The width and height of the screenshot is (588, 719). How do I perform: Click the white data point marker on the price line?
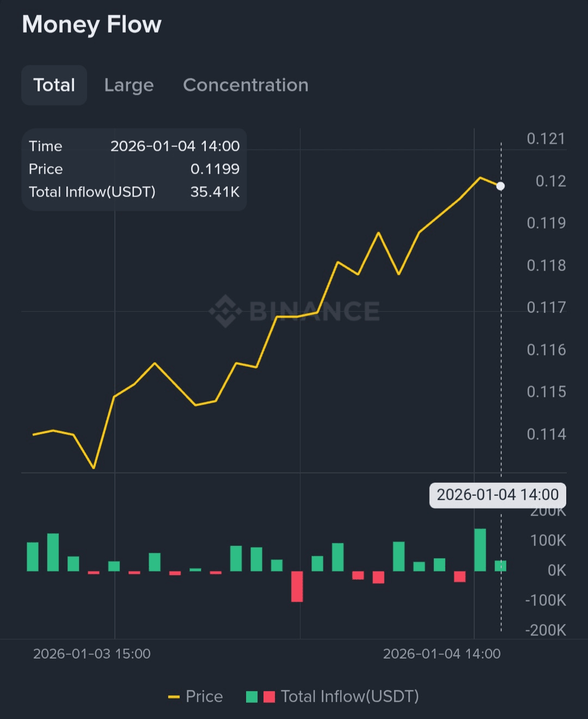pos(500,186)
